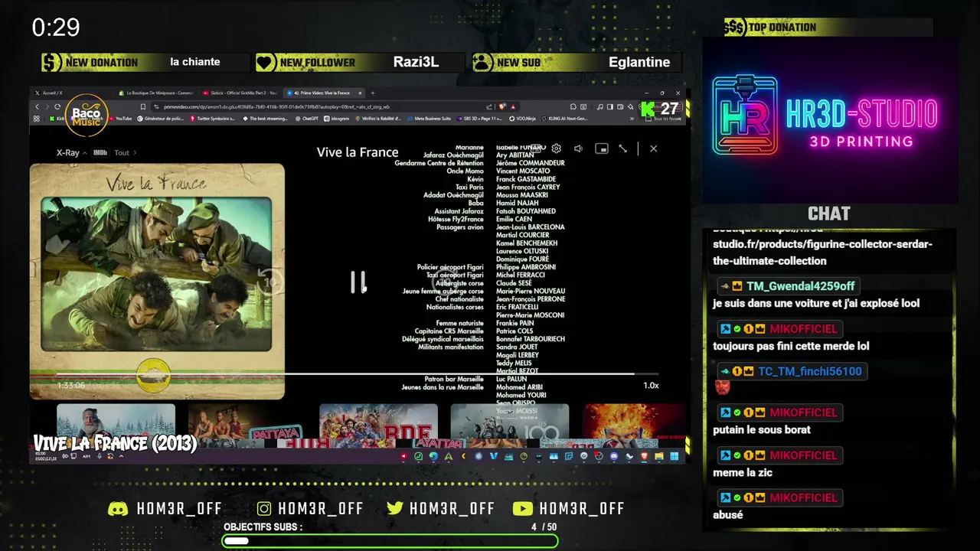This screenshot has height=551, width=980.
Task: Open the apps grid in the bookmarks bar
Action: coord(36,119)
